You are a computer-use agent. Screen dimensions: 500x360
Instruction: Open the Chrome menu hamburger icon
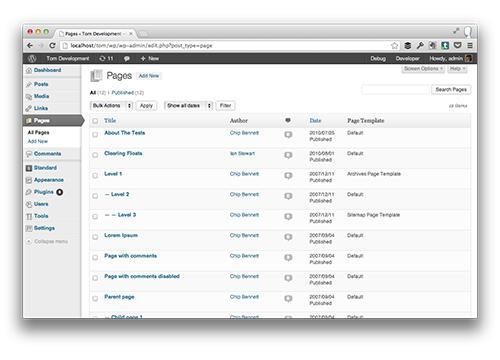point(470,45)
